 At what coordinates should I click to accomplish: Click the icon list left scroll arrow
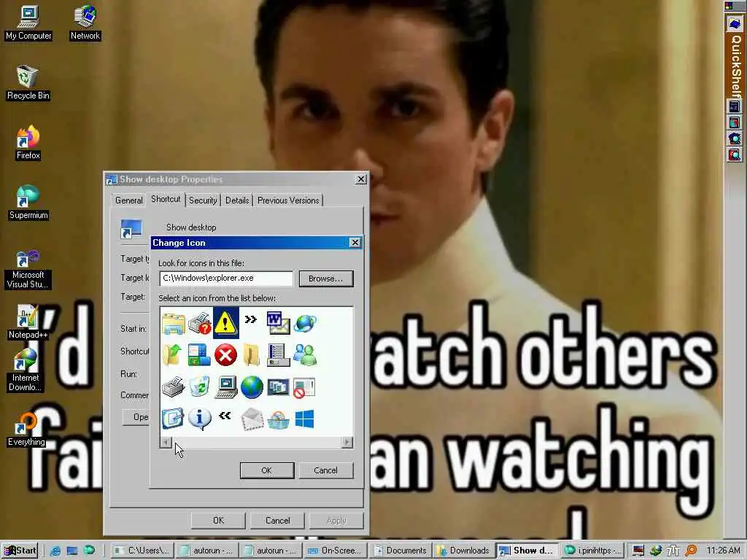pos(166,443)
